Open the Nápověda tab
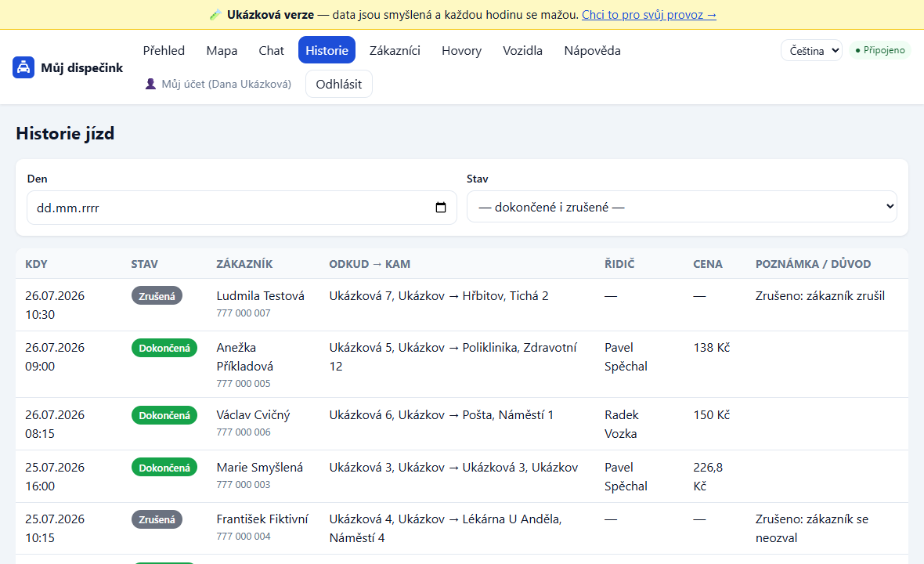924x564 pixels. pyautogui.click(x=592, y=51)
